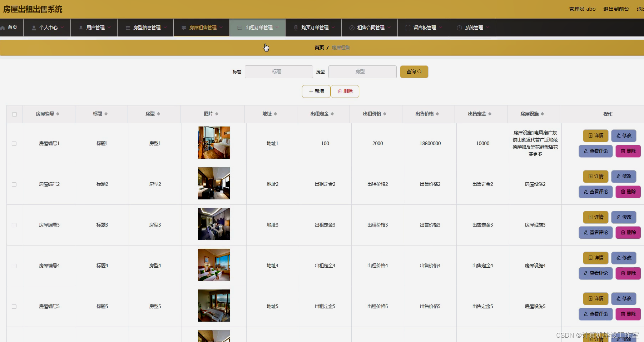Click the person icon in 个人中心

point(34,28)
